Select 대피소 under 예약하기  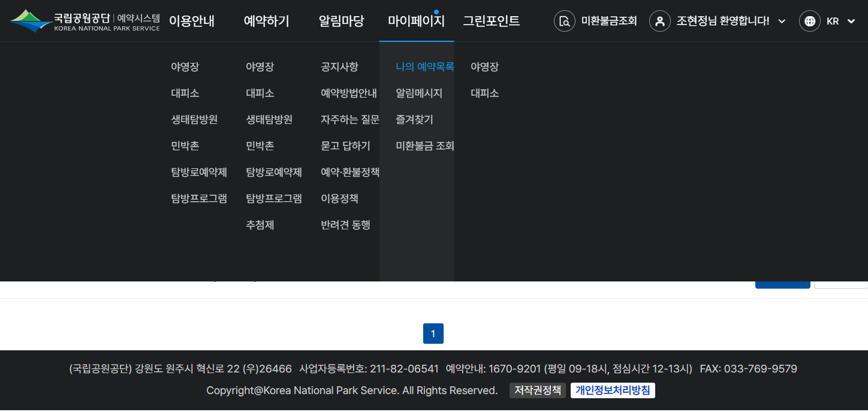pos(260,93)
